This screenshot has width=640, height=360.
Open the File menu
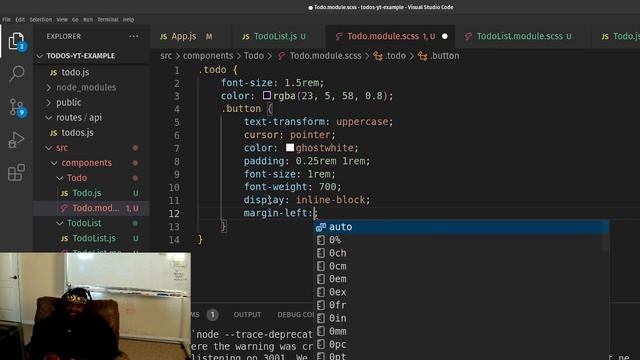click(7, 20)
